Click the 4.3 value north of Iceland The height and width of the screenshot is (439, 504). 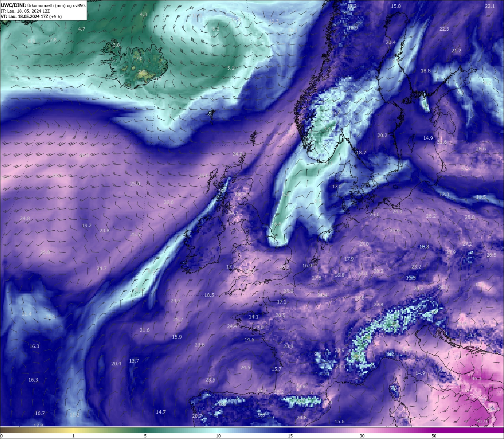click(x=143, y=14)
